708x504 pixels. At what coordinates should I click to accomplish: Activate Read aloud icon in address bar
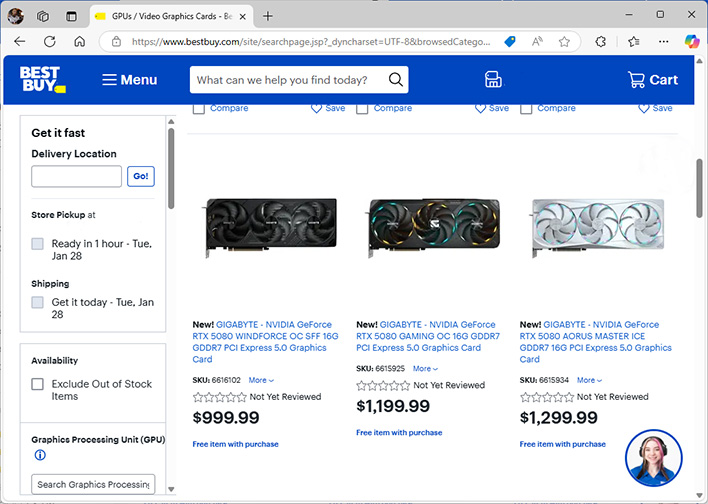click(537, 42)
